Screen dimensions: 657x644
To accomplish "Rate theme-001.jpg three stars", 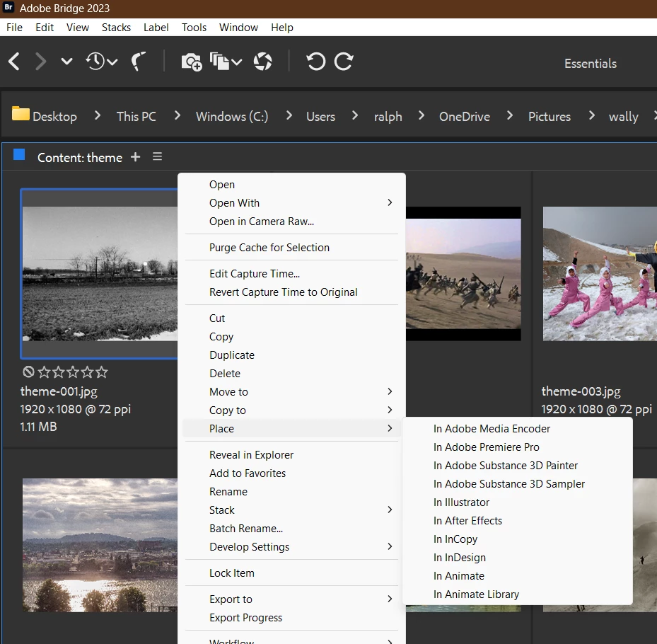I will click(73, 372).
